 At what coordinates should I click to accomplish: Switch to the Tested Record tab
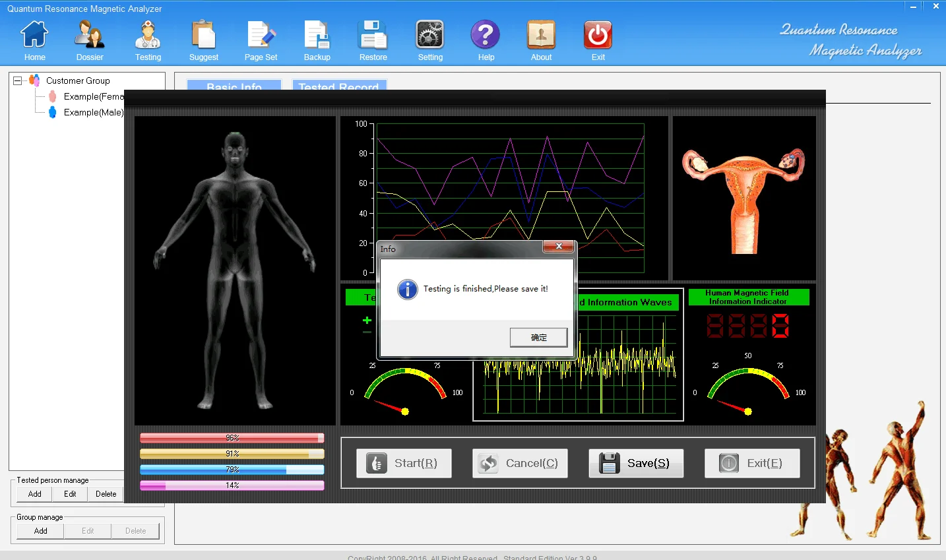point(338,85)
